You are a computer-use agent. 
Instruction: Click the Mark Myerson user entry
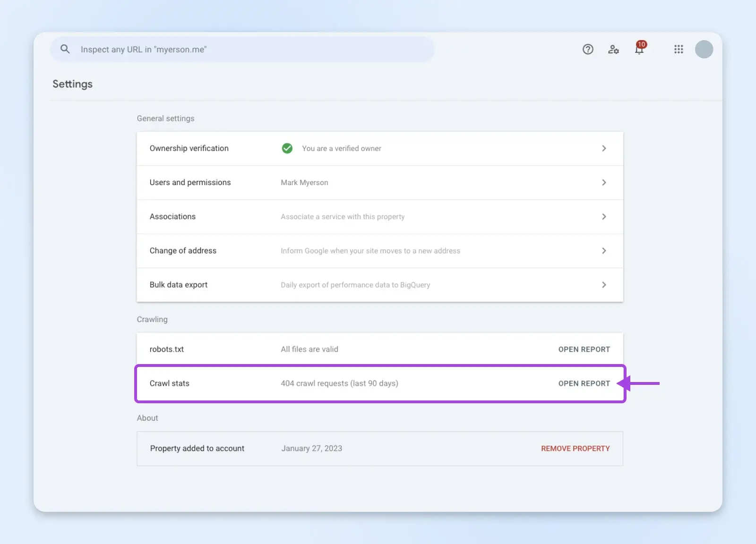[x=304, y=183]
